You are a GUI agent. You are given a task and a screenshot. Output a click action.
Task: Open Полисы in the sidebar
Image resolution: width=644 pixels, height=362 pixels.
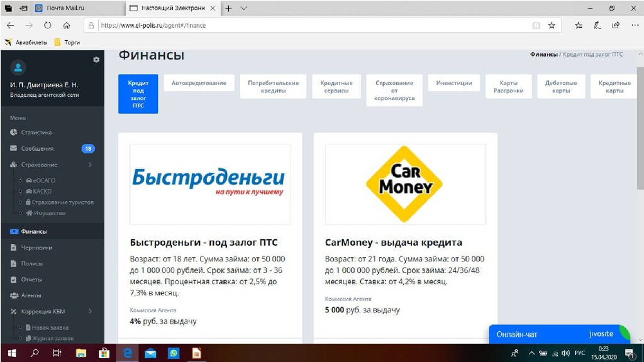tap(26, 263)
